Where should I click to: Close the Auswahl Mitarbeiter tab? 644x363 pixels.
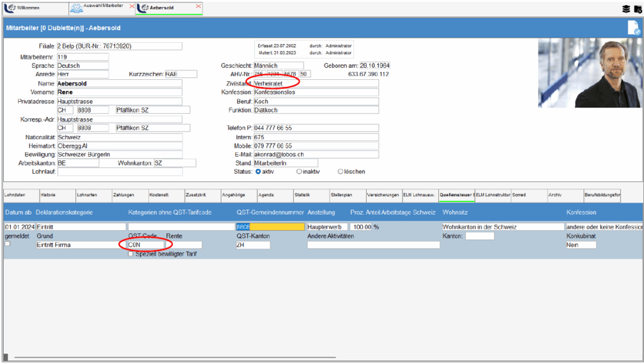(131, 6)
